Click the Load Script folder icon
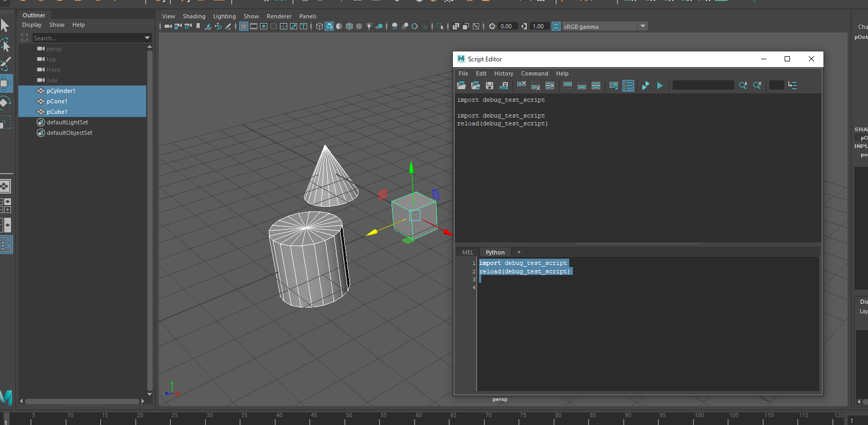This screenshot has height=425, width=868. click(461, 86)
